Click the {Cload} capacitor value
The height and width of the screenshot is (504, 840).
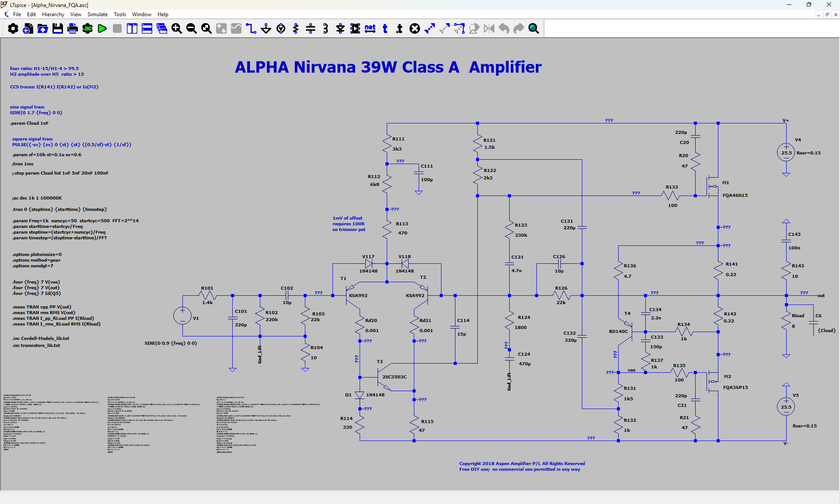coord(826,331)
